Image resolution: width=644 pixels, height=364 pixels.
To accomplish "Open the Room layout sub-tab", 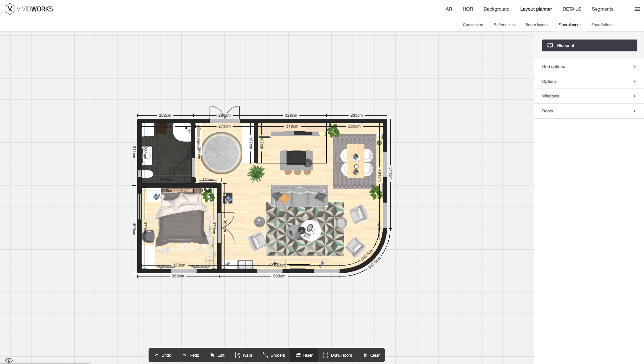I will 537,24.
